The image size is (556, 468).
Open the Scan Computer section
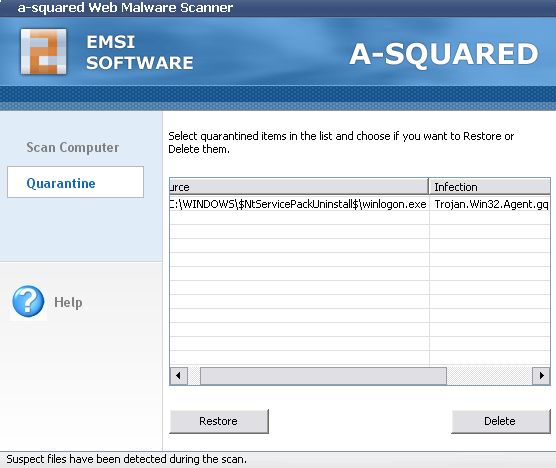click(73, 147)
